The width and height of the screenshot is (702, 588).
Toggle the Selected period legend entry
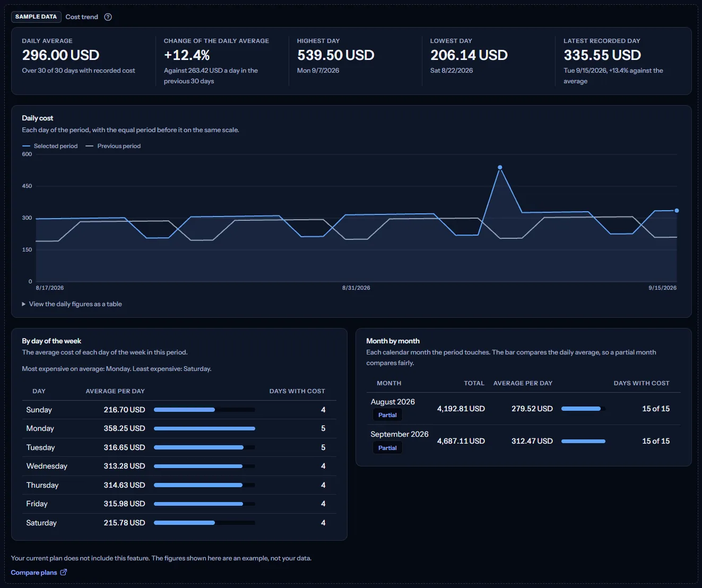pos(50,146)
